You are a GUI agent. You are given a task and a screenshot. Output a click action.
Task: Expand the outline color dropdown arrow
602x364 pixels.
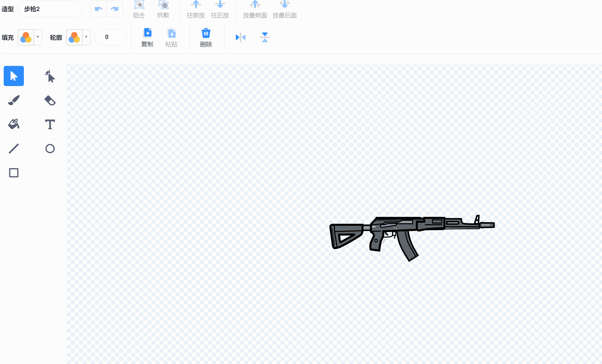coord(86,37)
